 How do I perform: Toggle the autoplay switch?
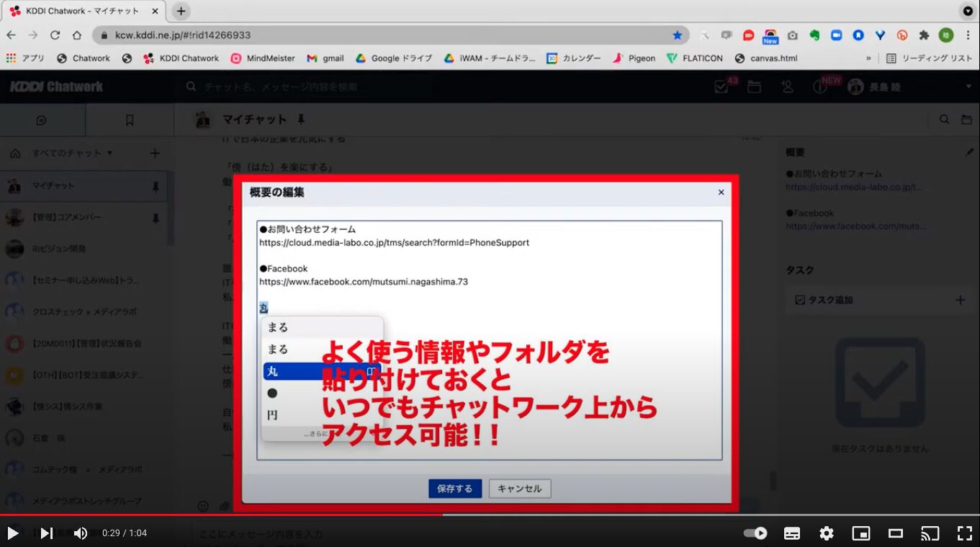tap(755, 533)
